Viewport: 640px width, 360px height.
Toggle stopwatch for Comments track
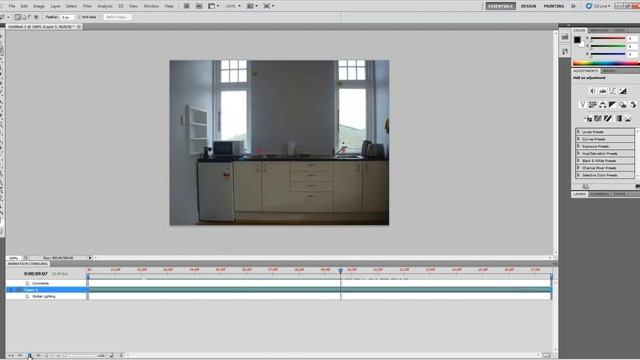(27, 283)
